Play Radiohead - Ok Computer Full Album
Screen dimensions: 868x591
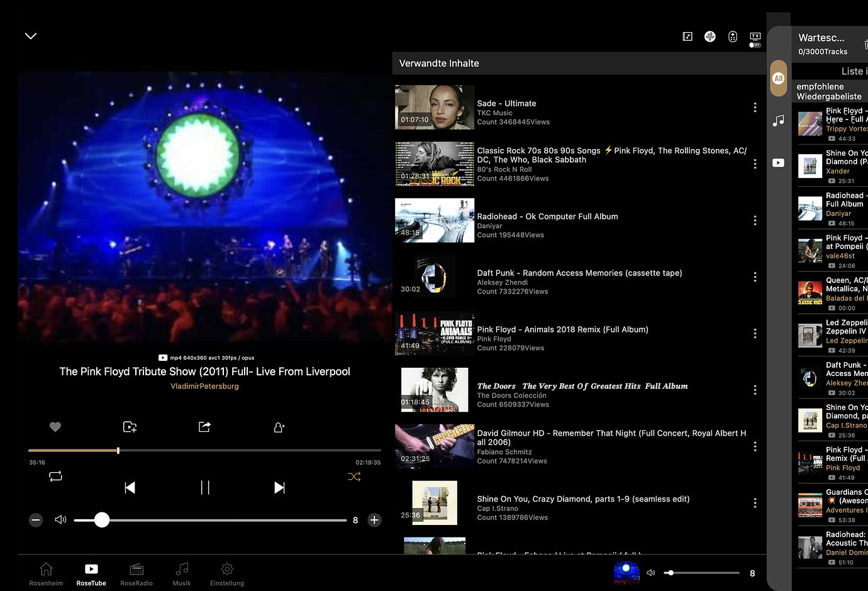point(434,221)
